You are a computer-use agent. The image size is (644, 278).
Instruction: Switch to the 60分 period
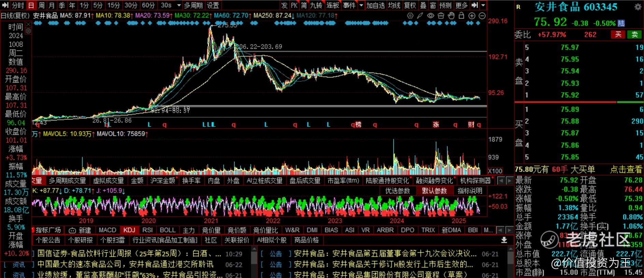[148, 5]
